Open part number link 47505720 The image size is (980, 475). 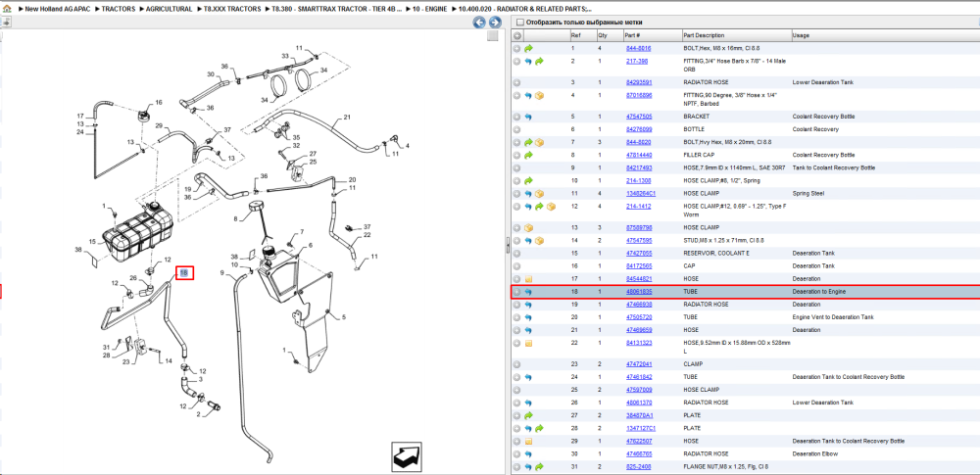(639, 317)
